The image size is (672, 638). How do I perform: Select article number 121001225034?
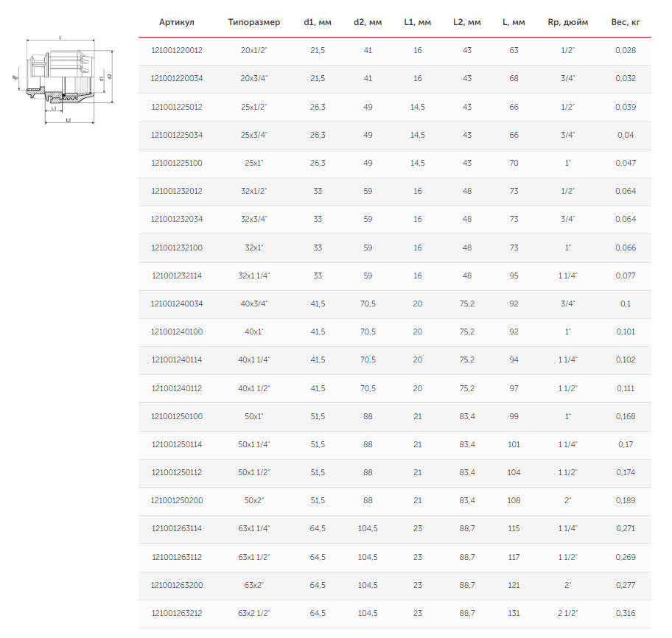(177, 135)
